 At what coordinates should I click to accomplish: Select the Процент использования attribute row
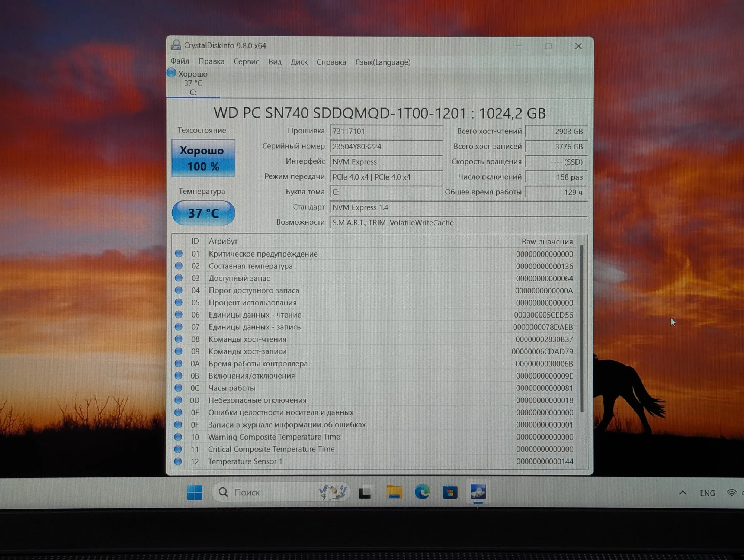click(374, 303)
